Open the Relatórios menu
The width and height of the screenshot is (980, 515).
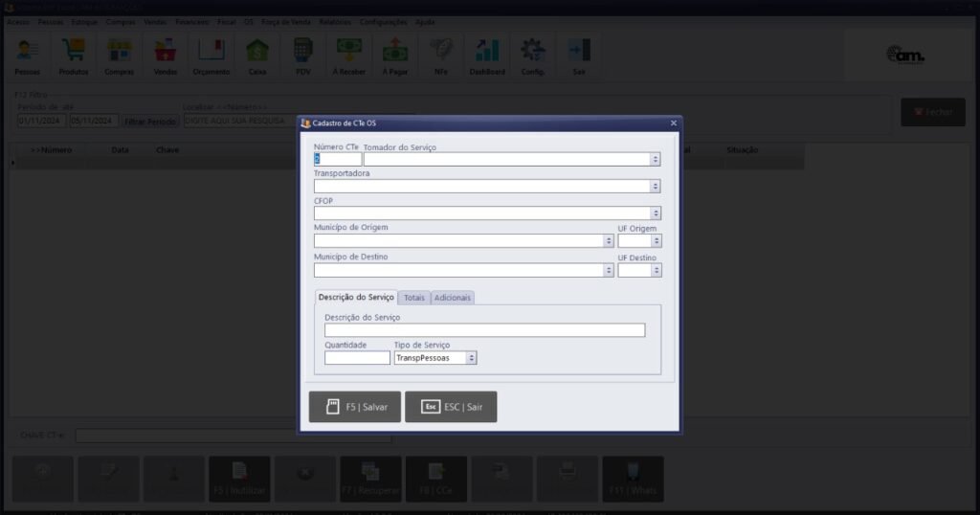(x=335, y=21)
